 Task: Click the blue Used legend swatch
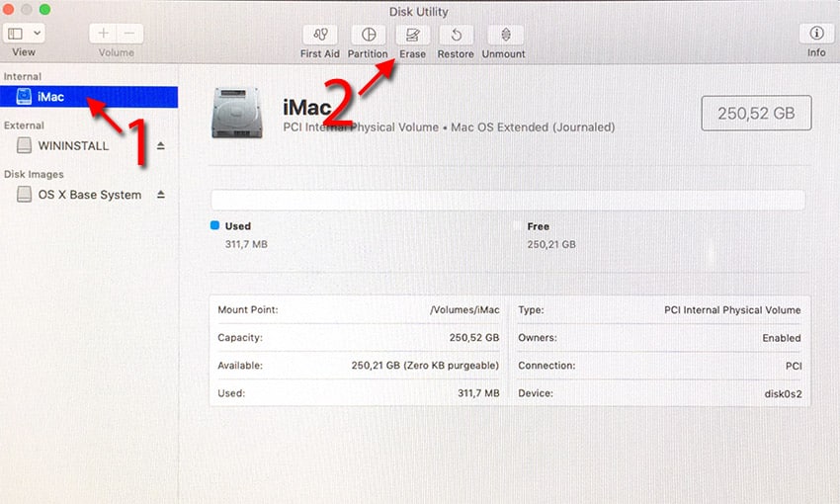(x=214, y=226)
